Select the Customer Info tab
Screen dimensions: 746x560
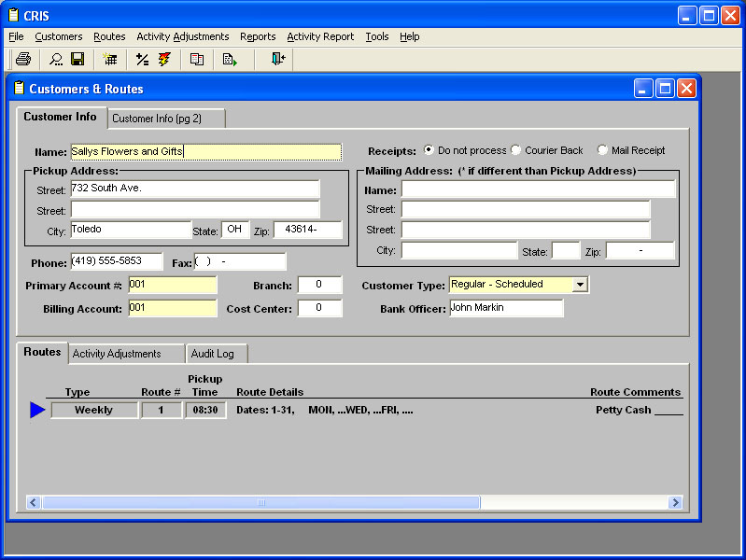tap(61, 117)
